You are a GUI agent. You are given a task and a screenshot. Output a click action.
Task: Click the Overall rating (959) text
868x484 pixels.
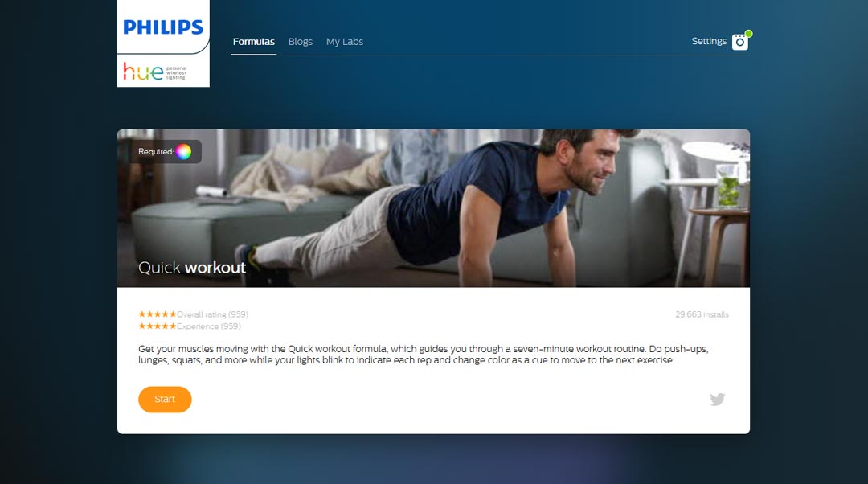point(212,314)
